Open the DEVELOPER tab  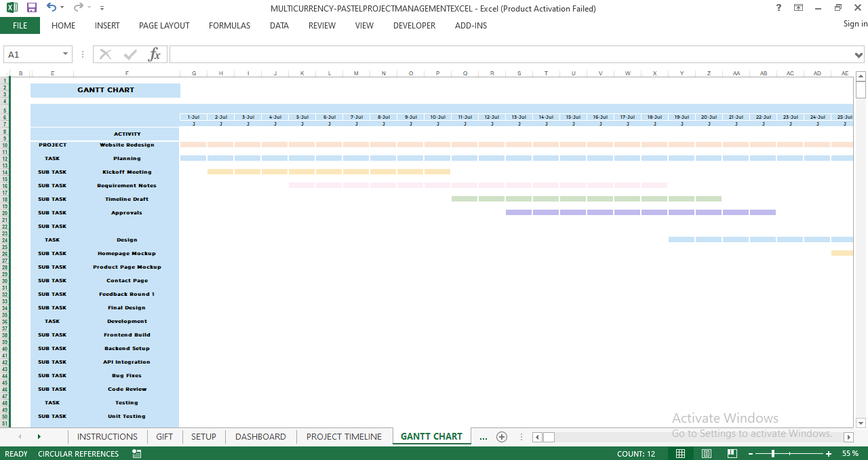click(x=414, y=26)
